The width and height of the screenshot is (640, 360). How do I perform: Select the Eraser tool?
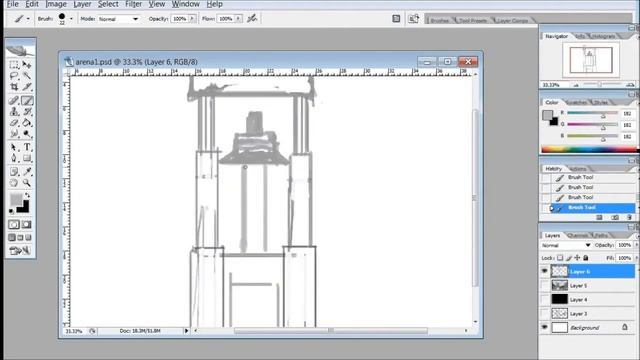[14, 122]
